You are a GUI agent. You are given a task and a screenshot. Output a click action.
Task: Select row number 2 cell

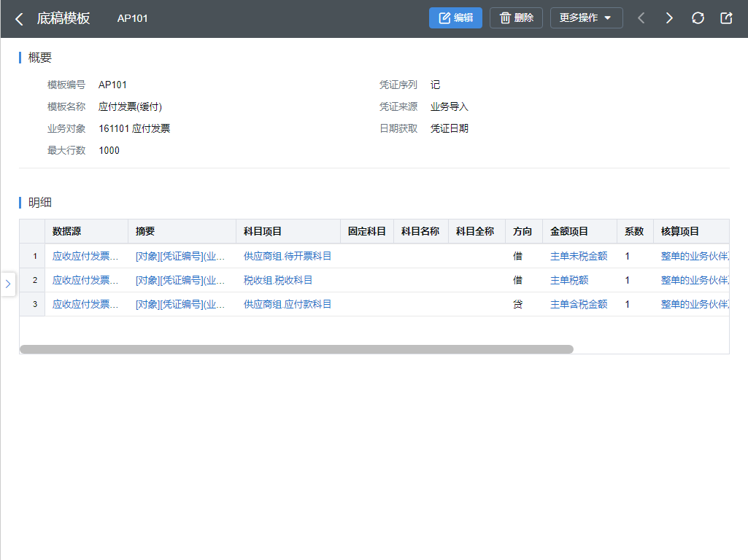coord(32,280)
